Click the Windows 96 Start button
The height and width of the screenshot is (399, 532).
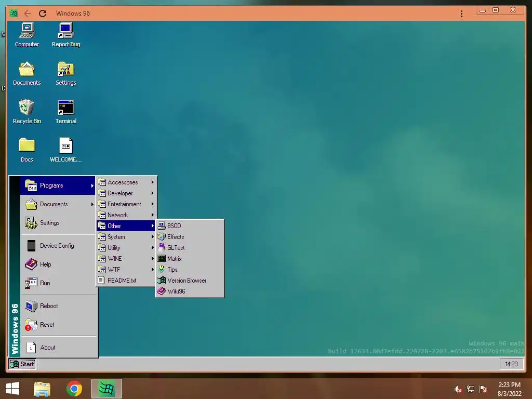click(x=22, y=364)
